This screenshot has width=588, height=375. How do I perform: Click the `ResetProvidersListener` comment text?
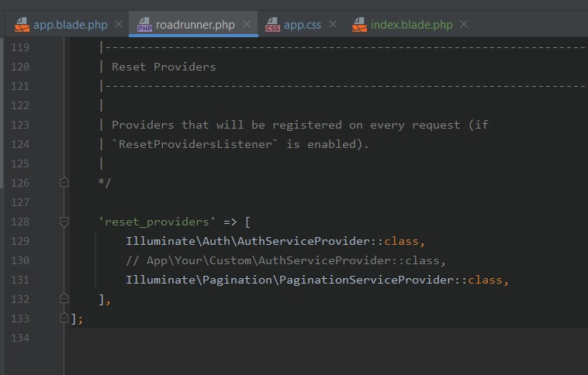pos(195,144)
